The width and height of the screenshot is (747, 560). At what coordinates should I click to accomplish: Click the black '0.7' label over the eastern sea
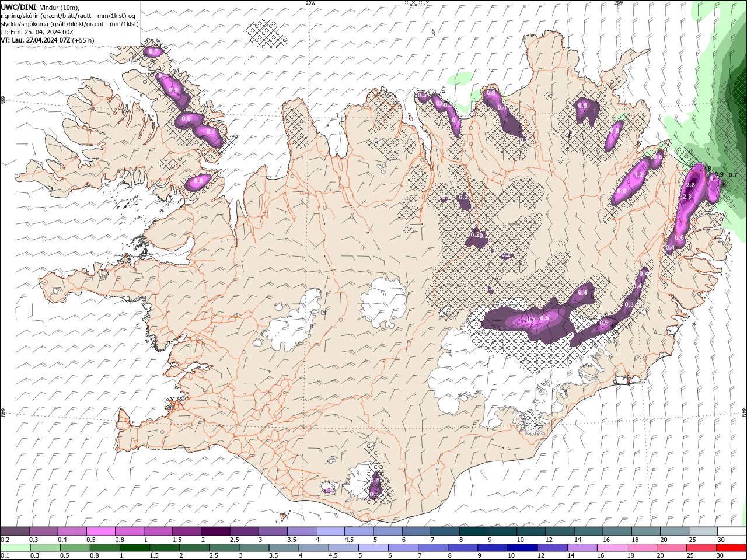(x=733, y=175)
